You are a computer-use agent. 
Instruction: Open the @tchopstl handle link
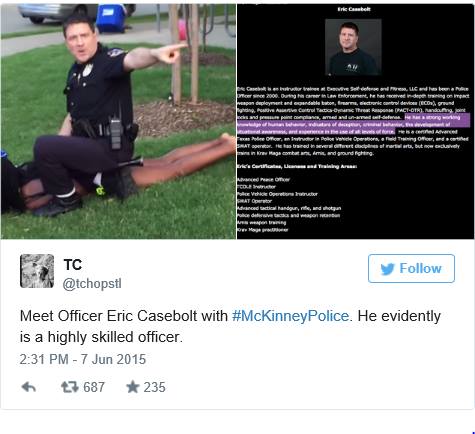pyautogui.click(x=92, y=284)
